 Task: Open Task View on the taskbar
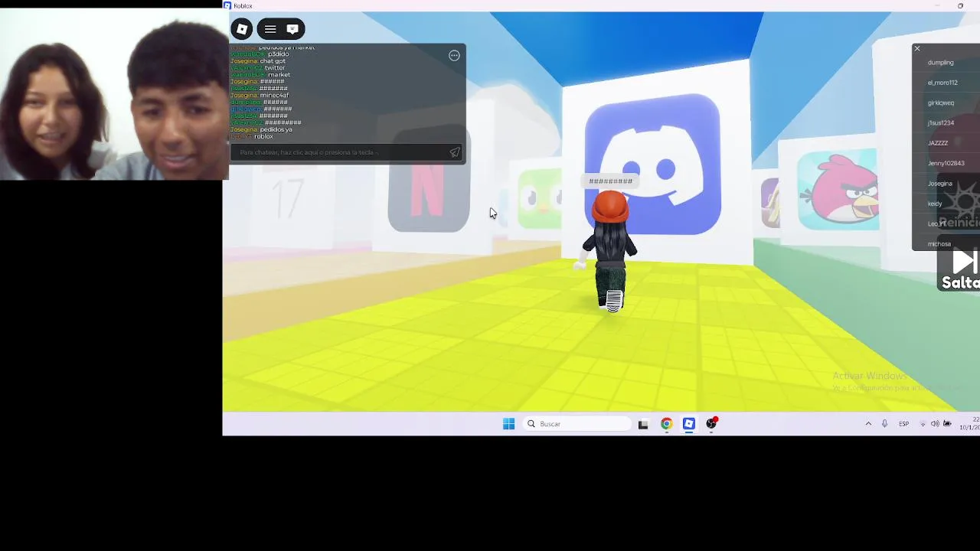[x=643, y=424]
